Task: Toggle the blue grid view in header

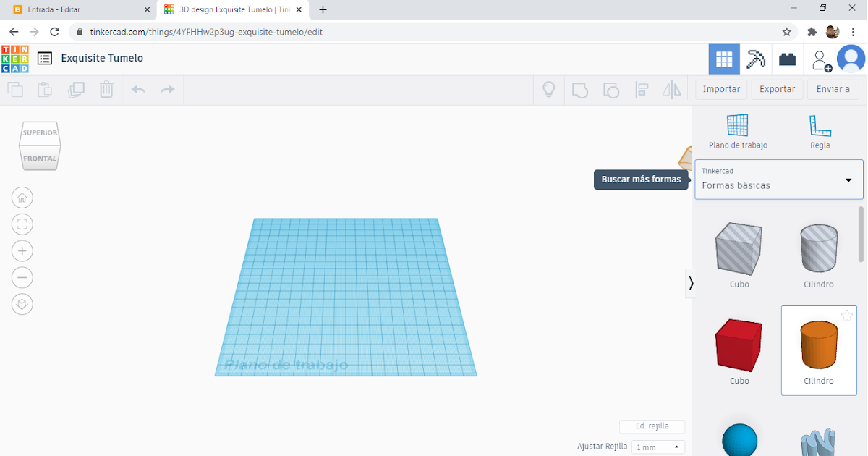Action: (x=724, y=59)
